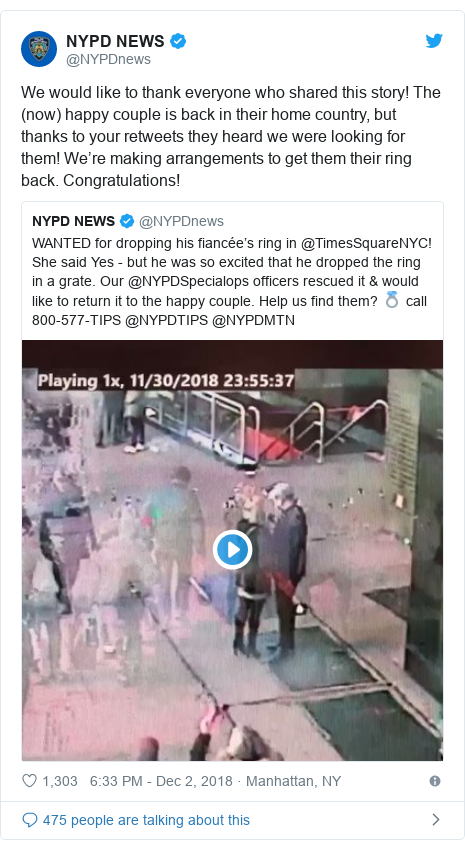The width and height of the screenshot is (465, 849).
Task: Click the Twitter bird logo
Action: coord(434,41)
